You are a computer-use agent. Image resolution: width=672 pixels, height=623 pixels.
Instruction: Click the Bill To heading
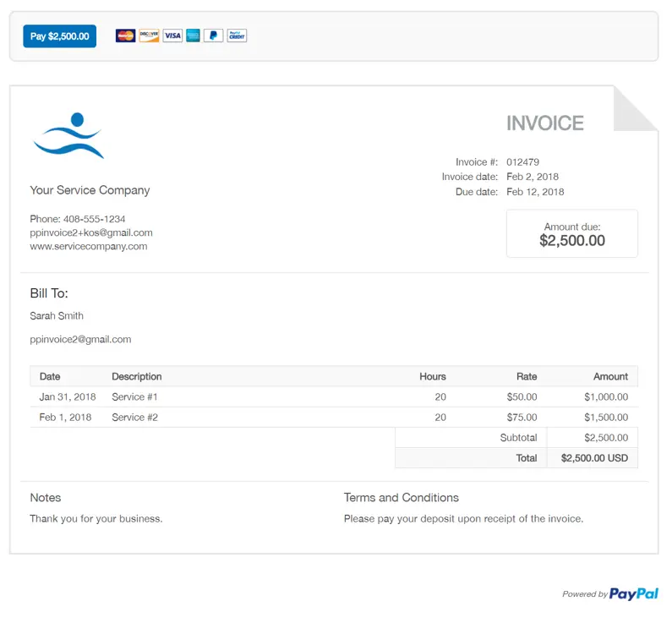tap(49, 293)
